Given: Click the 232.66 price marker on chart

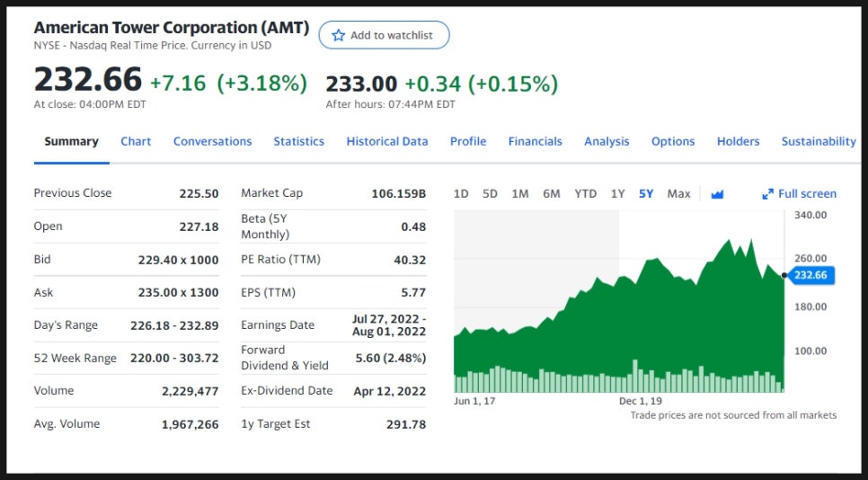Looking at the screenshot, I should coord(810,275).
